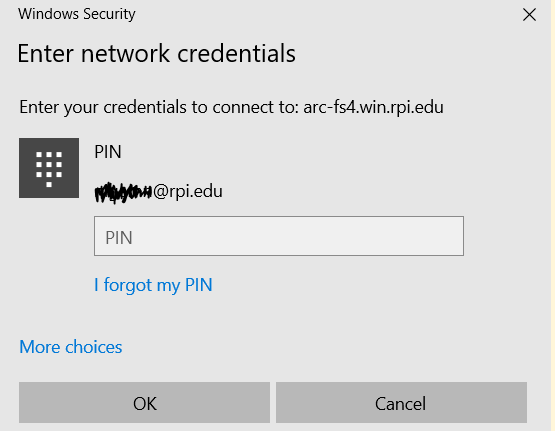
Task: Click the PIN label beside the keypad icon
Action: [x=108, y=152]
